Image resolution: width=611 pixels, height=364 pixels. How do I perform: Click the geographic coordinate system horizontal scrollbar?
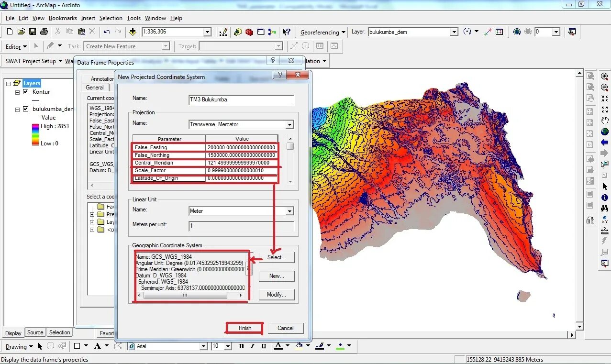tap(190, 296)
